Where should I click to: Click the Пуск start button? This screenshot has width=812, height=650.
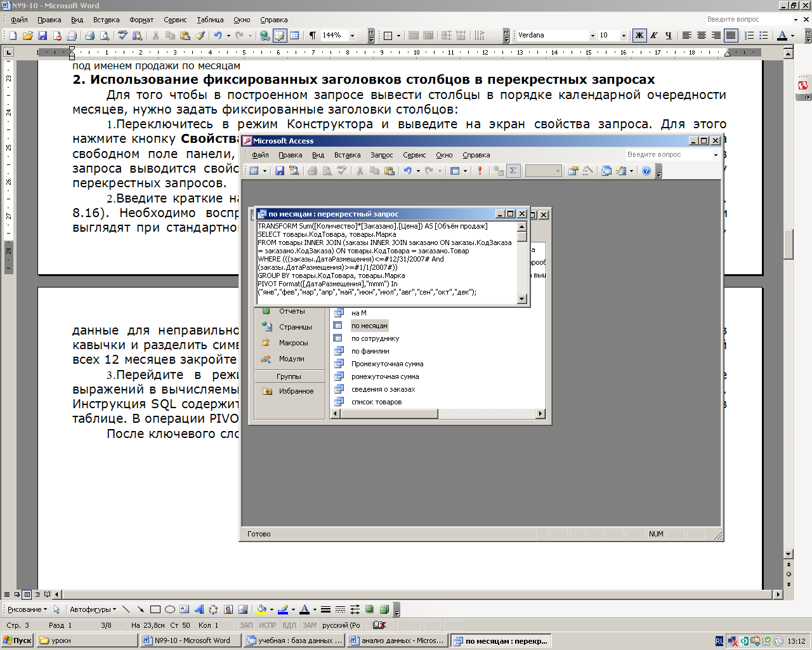[x=18, y=640]
